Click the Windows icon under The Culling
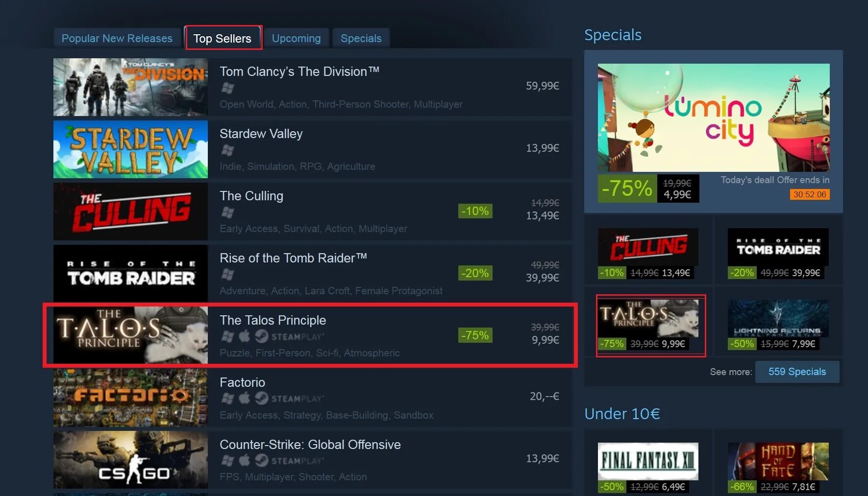This screenshot has height=496, width=868. (227, 213)
